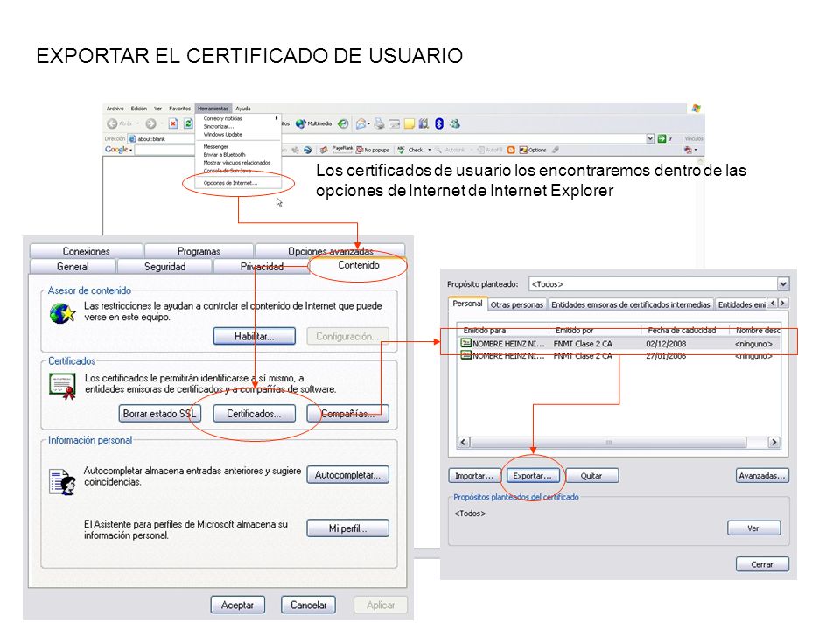Open the Otras personas certificates tab
The height and width of the screenshot is (630, 840).
click(517, 304)
